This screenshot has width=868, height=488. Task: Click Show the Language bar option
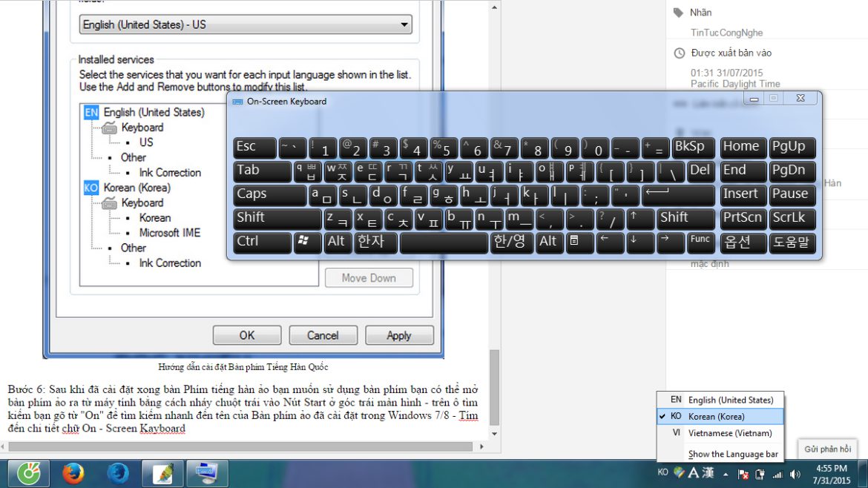click(x=732, y=454)
